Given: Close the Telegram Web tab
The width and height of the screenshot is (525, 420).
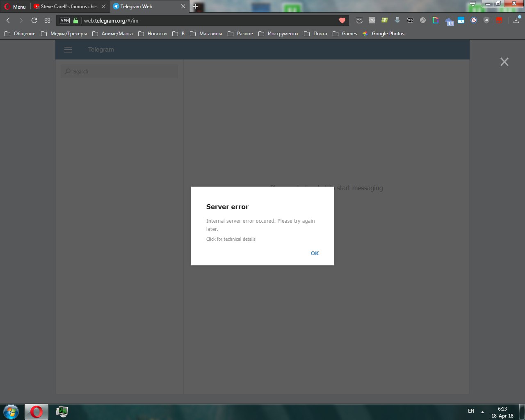Looking at the screenshot, I should (x=183, y=7).
